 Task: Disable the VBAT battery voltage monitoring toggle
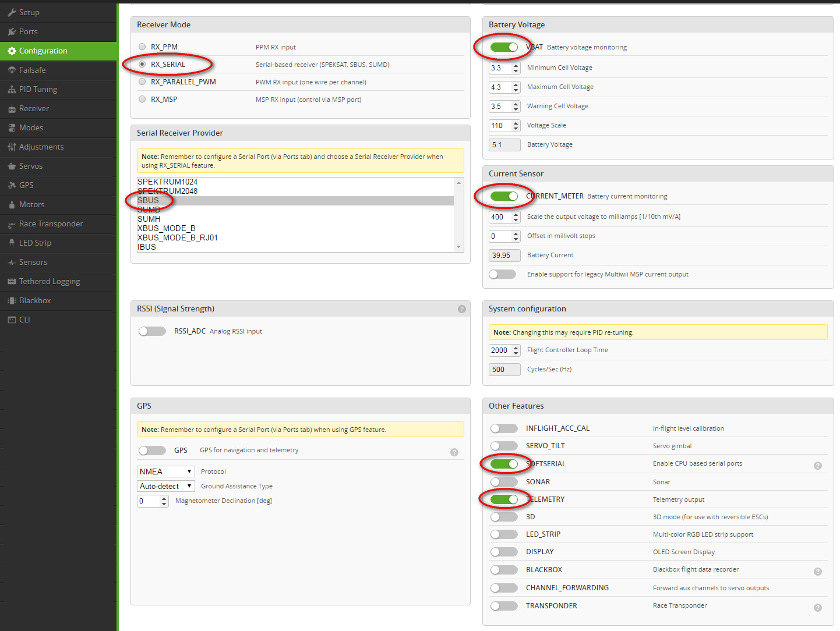[x=504, y=47]
